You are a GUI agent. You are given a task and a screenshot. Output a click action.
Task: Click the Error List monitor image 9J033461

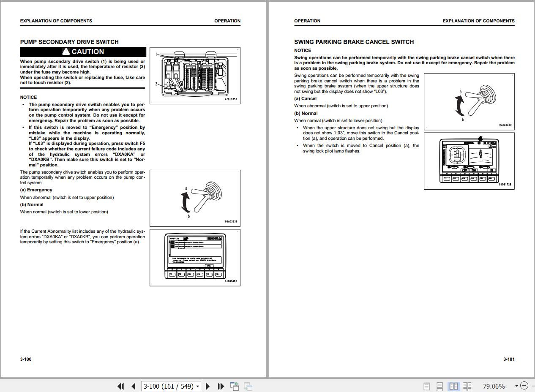coord(195,258)
